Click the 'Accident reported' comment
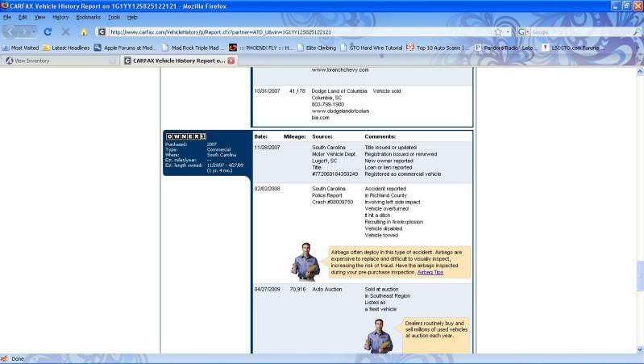Viewport: 644px width, 364px height. 385,189
